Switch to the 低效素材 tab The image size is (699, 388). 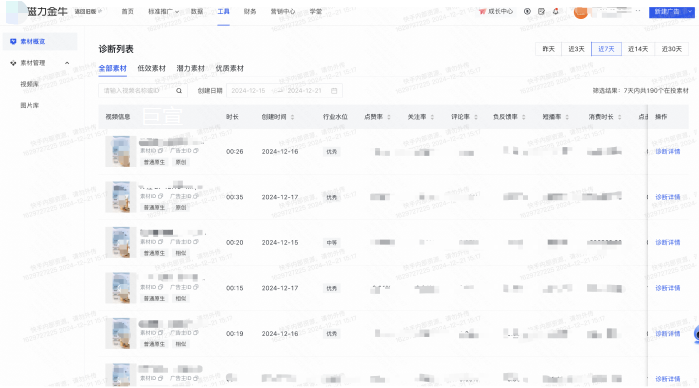[x=152, y=68]
